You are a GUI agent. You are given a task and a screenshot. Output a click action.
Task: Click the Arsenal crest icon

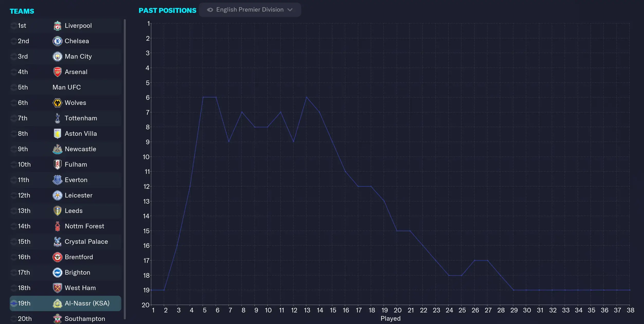(57, 72)
